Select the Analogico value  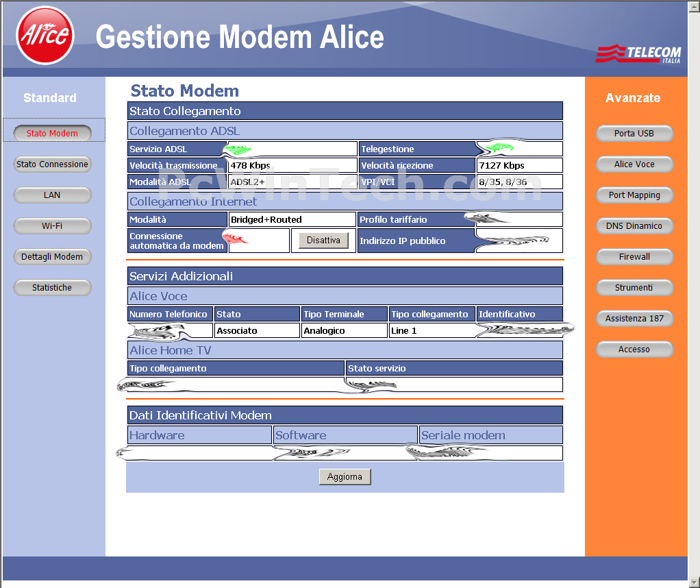click(x=324, y=330)
